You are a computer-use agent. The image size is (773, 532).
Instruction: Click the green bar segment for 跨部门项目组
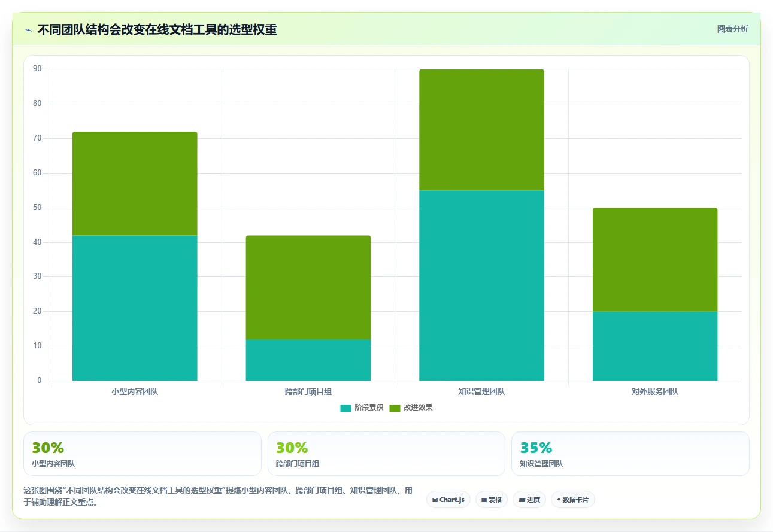click(x=308, y=287)
